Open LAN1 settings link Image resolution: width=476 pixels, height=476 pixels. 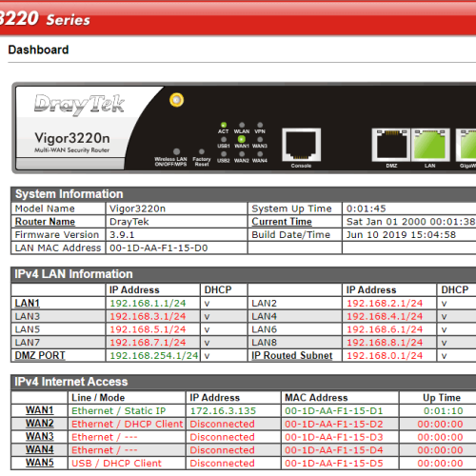28,304
